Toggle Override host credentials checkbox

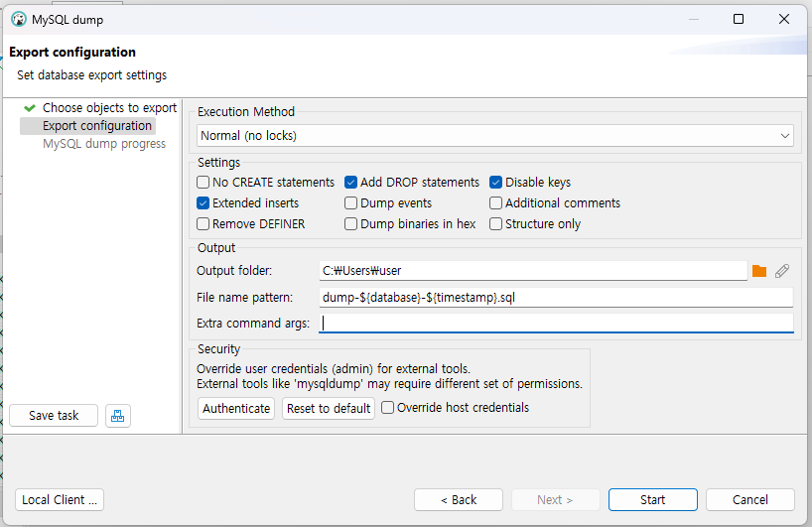pos(387,408)
